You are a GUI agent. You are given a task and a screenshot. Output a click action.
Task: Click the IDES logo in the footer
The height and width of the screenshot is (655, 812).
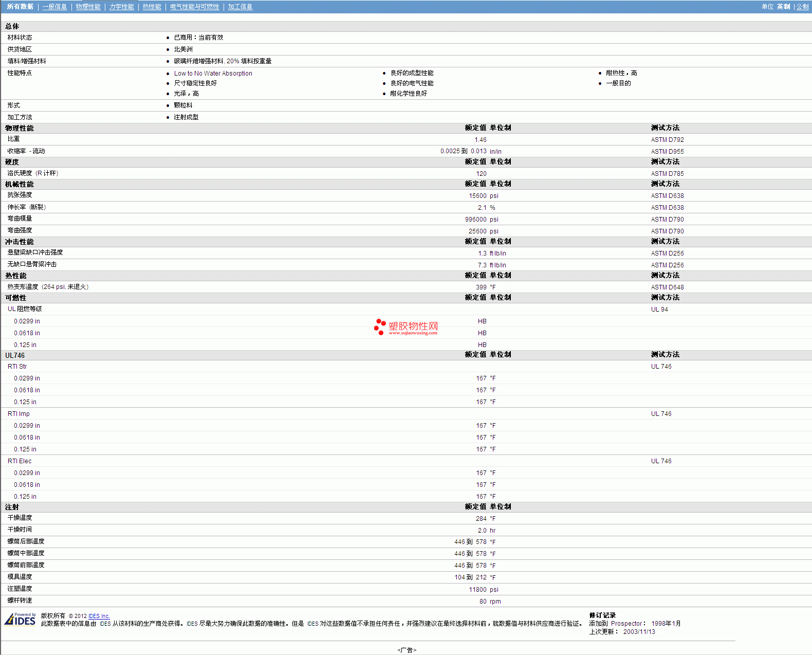(x=20, y=619)
